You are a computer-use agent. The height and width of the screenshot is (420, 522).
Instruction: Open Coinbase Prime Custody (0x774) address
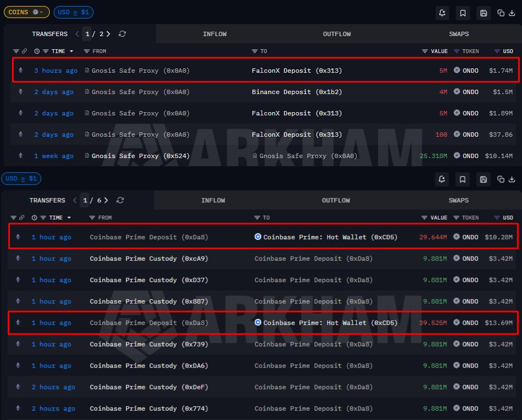tap(149, 409)
